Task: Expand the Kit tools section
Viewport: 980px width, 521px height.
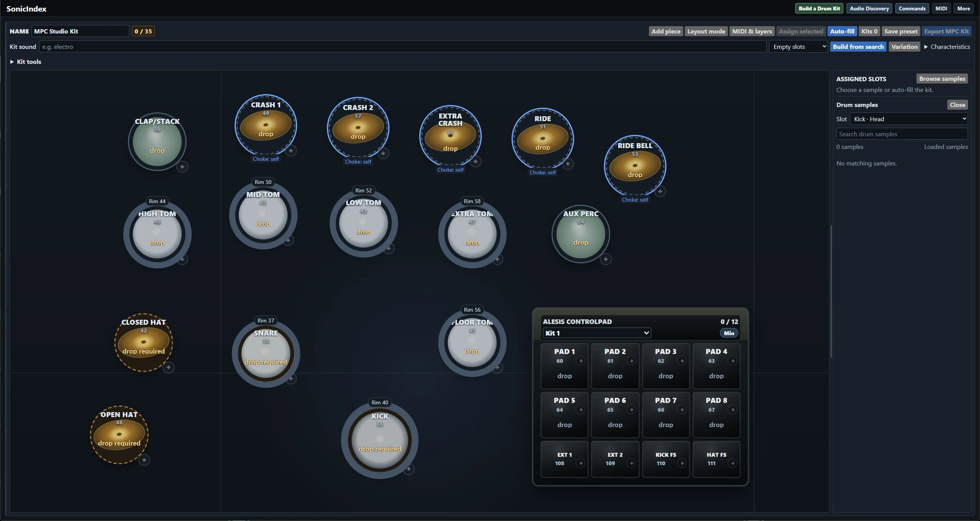Action: point(26,62)
